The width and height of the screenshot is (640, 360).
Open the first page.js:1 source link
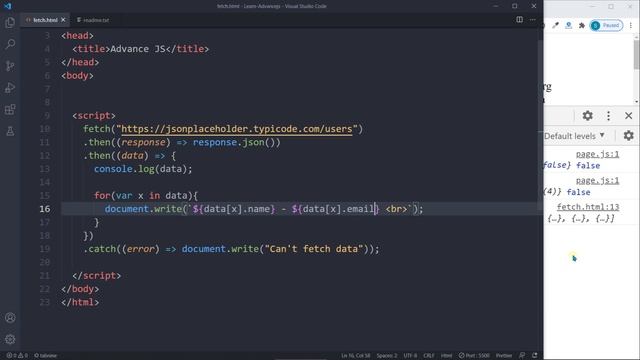(x=598, y=154)
